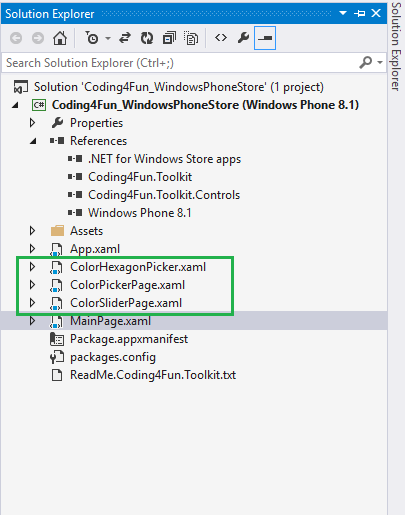Click the MainPage.xaml file icon
Screen dimensions: 405x515
tap(56, 321)
